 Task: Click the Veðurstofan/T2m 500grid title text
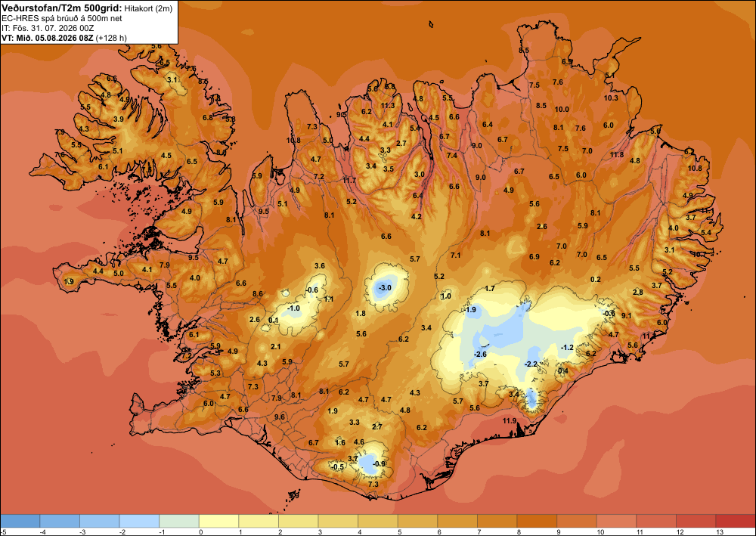62,8
